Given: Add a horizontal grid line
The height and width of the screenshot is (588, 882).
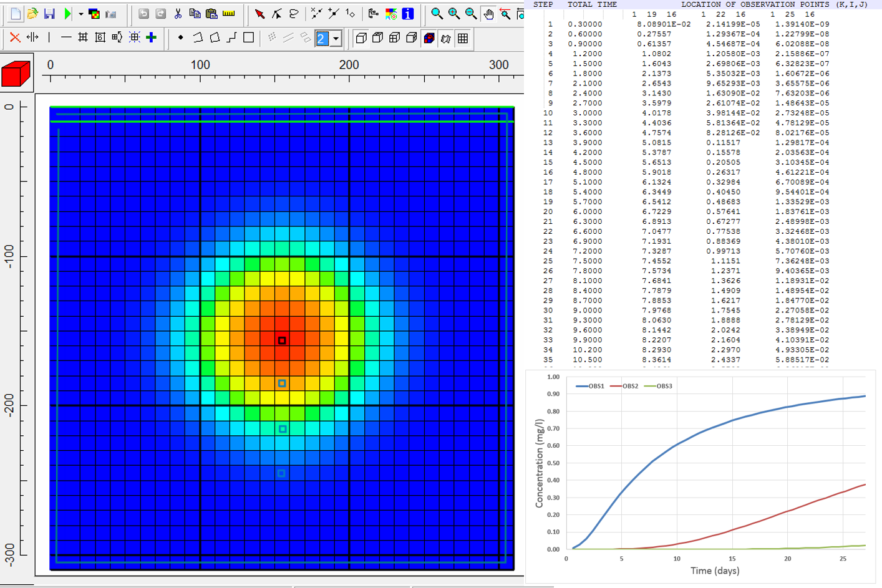Looking at the screenshot, I should tap(66, 37).
